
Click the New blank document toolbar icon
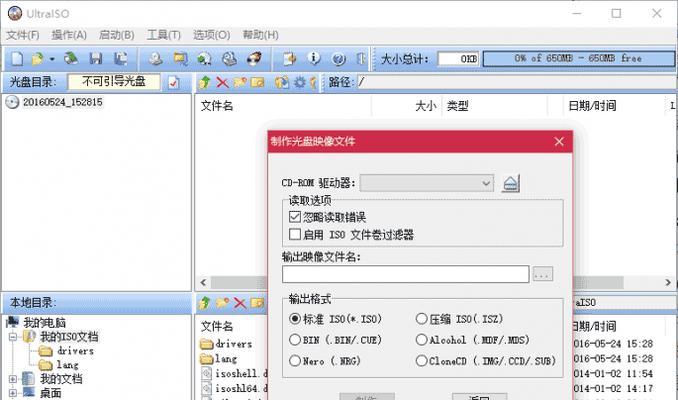[17, 58]
